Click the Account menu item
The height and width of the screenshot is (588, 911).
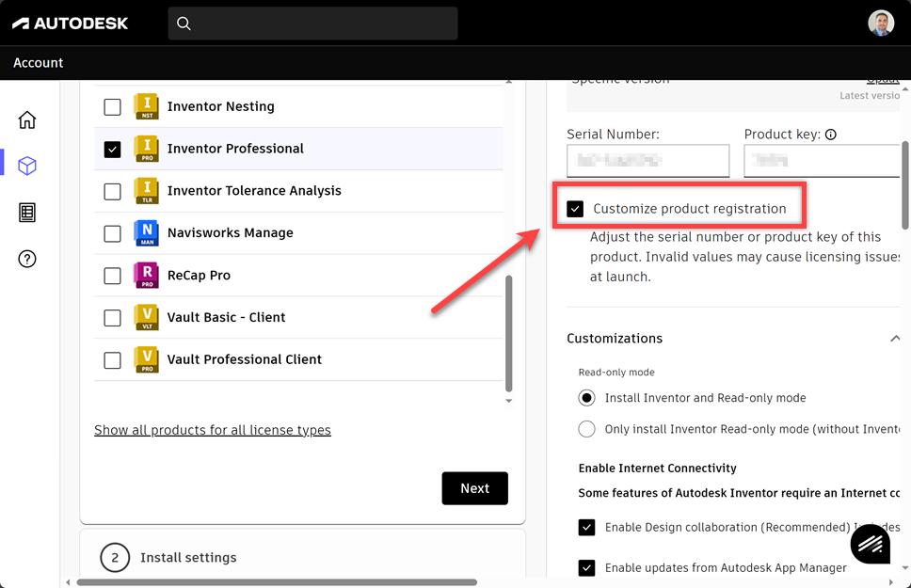pyautogui.click(x=39, y=63)
